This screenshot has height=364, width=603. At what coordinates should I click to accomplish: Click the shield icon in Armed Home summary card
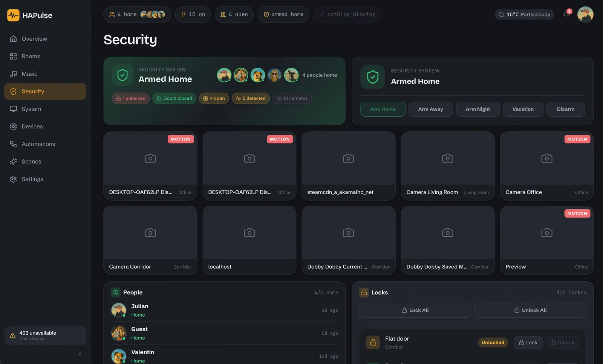122,75
